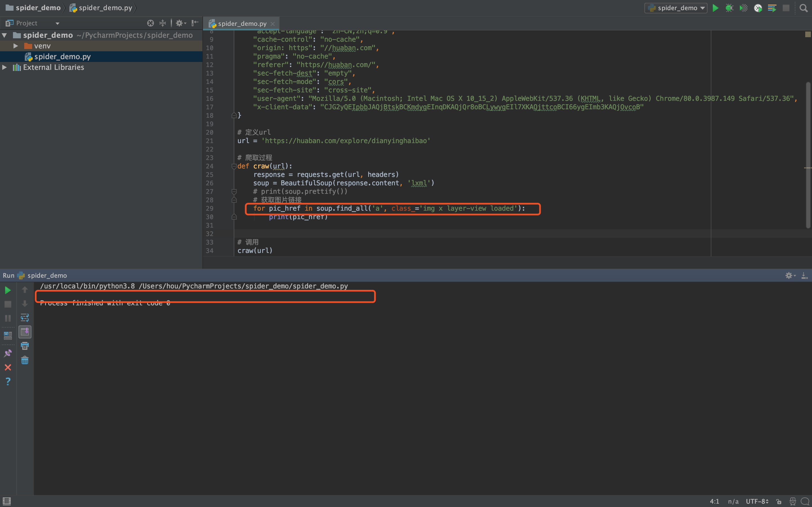Viewport: 812px width, 507px height.
Task: Expand the venv folder
Action: click(16, 46)
